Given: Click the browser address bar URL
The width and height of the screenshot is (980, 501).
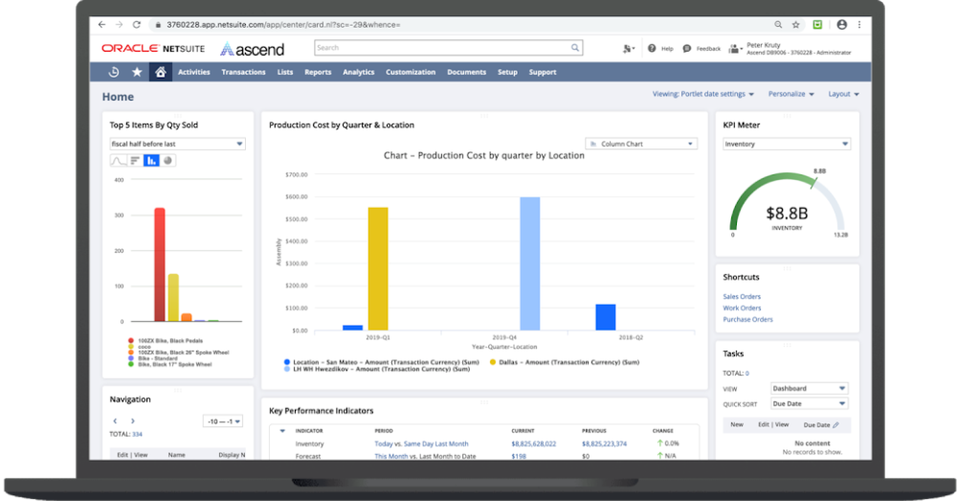Looking at the screenshot, I should pos(283,24).
